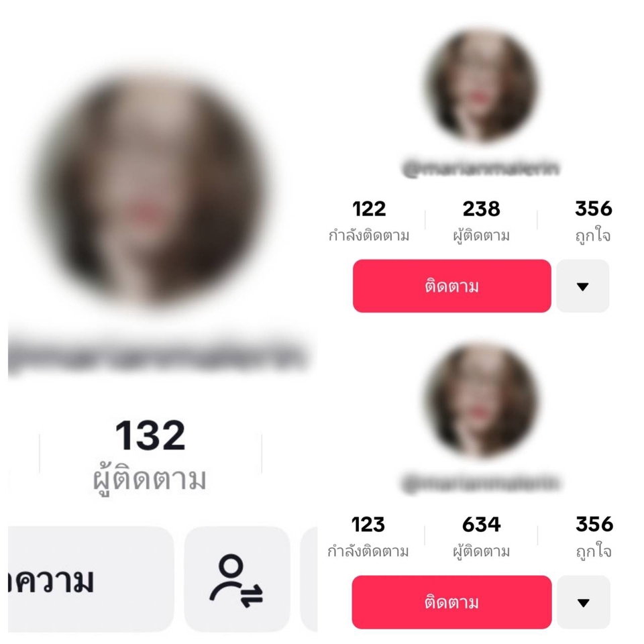Tap the mutual-follow person icon with arrows
644x644 pixels.
(237, 580)
